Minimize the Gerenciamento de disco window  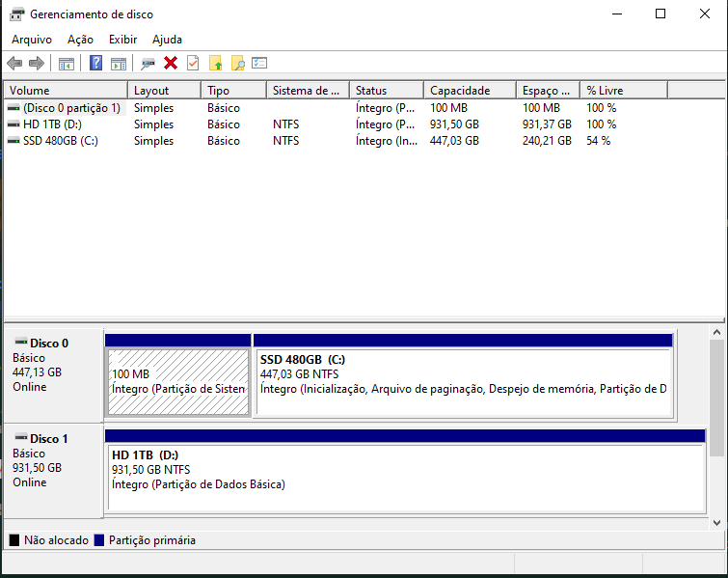pos(616,14)
